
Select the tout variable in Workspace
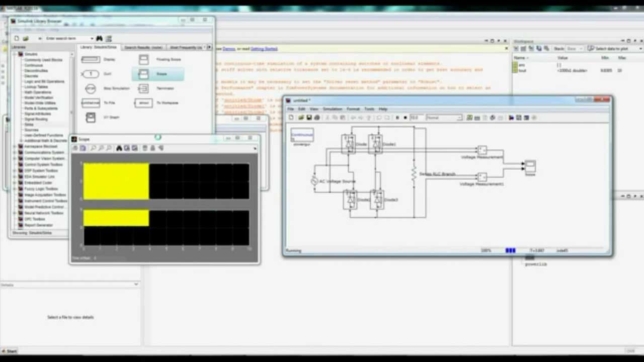tap(522, 70)
